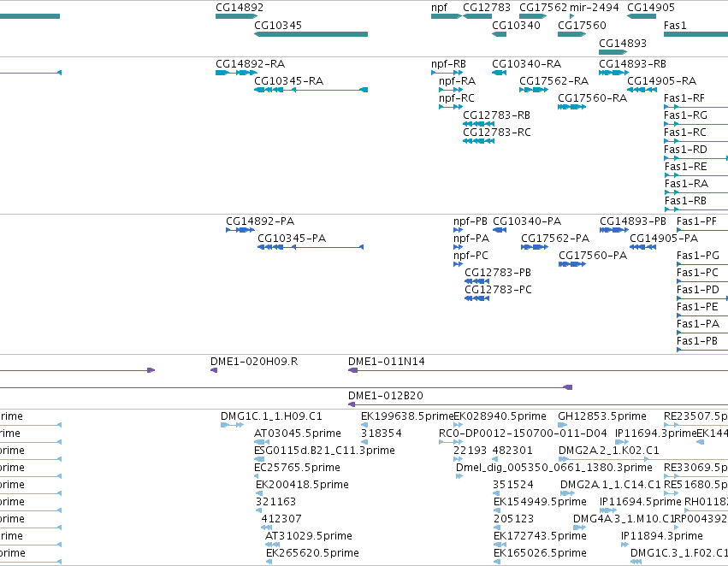Click protein CG17562-PA
Image resolution: width=728 pixels, height=566 pixels.
point(535,247)
